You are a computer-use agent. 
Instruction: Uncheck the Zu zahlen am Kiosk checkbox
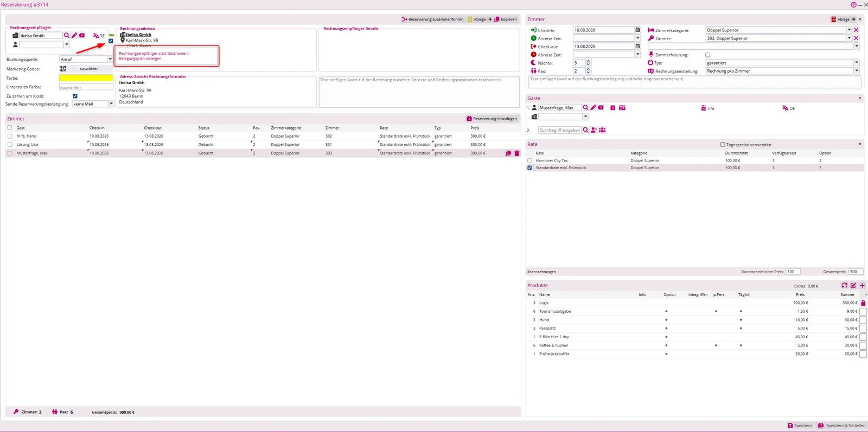75,96
